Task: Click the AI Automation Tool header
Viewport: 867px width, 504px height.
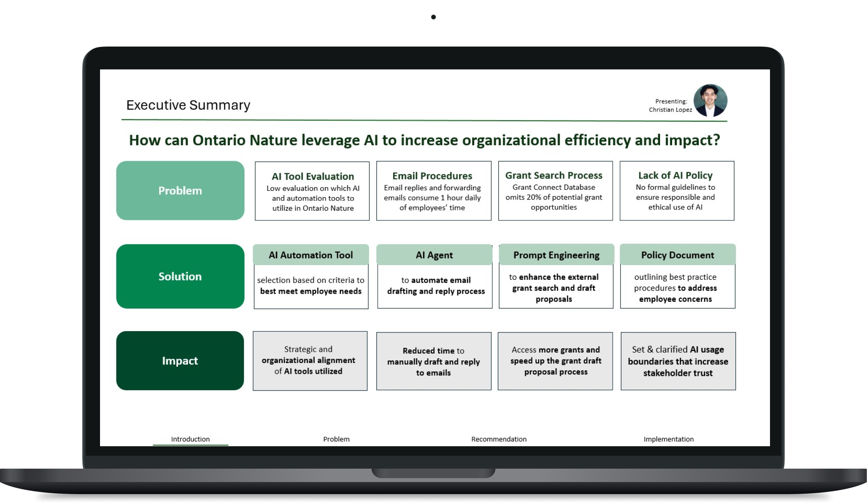Action: pyautogui.click(x=311, y=255)
